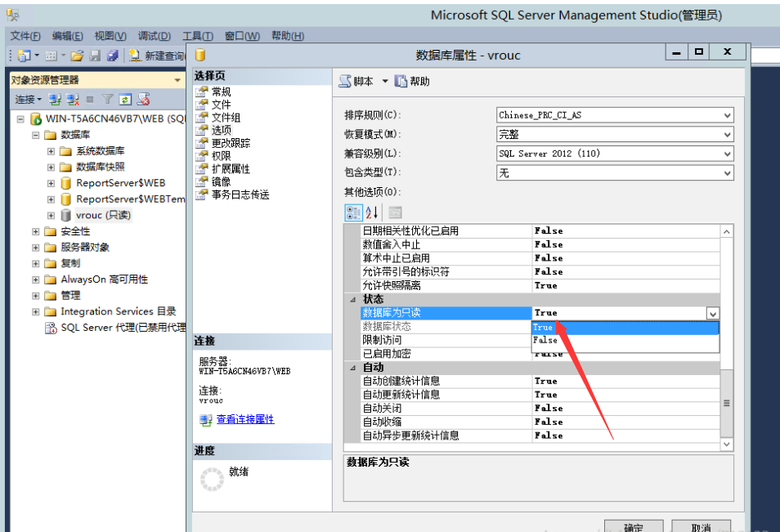
Task: Choose False in the read-only dropdown list
Action: coord(625,341)
